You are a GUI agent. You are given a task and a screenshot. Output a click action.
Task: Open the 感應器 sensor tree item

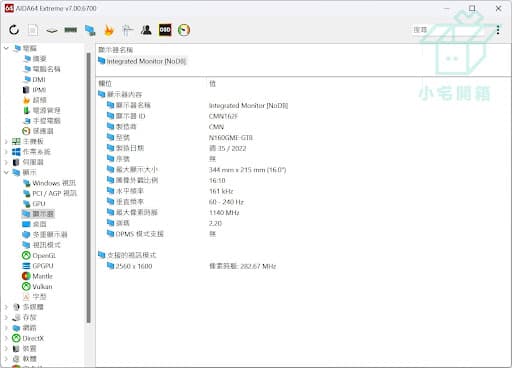38,131
